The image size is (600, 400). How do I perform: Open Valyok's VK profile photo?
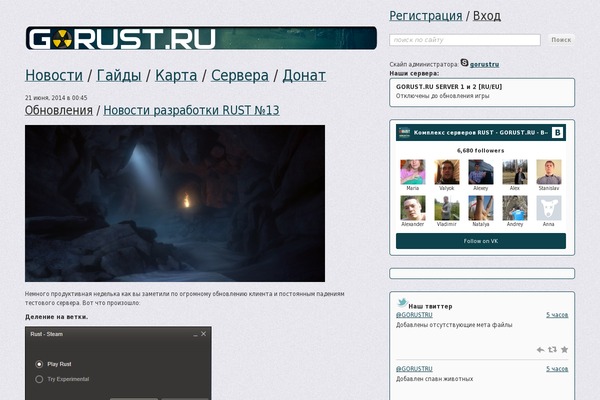447,172
